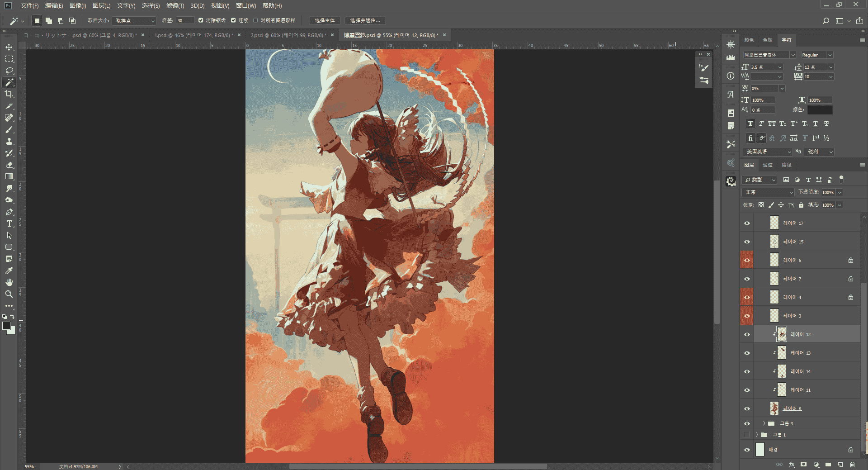Select the Clone Stamp tool
The width and height of the screenshot is (868, 470).
[x=9, y=141]
